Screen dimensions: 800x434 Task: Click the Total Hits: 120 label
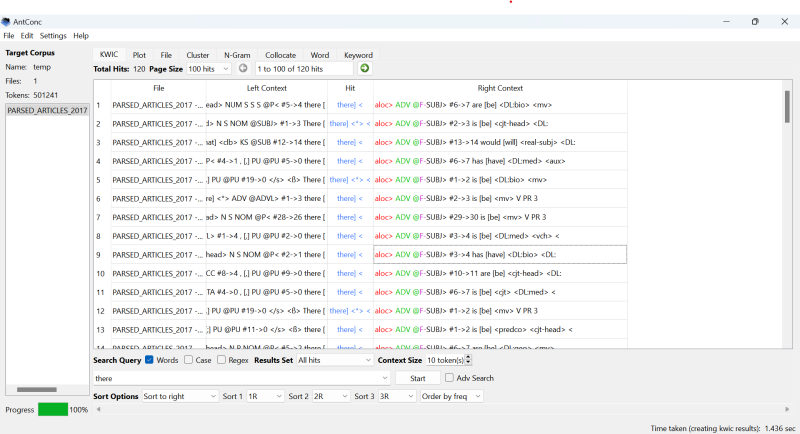click(119, 69)
